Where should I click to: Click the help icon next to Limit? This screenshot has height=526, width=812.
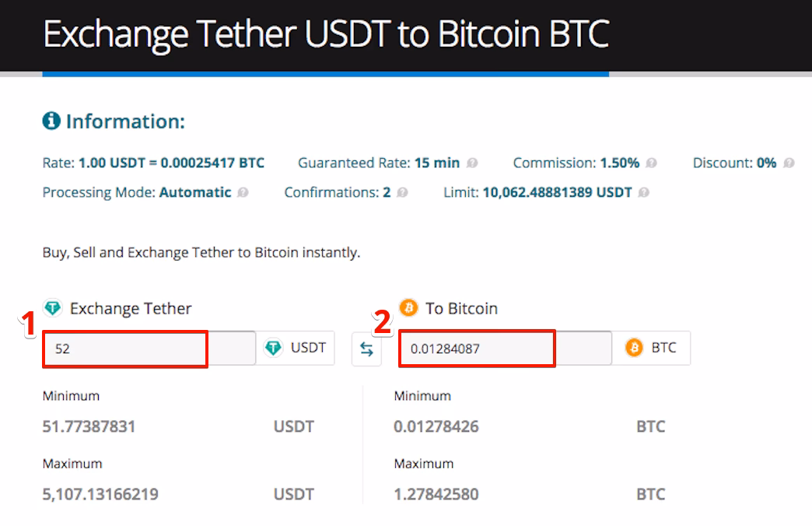coord(644,192)
